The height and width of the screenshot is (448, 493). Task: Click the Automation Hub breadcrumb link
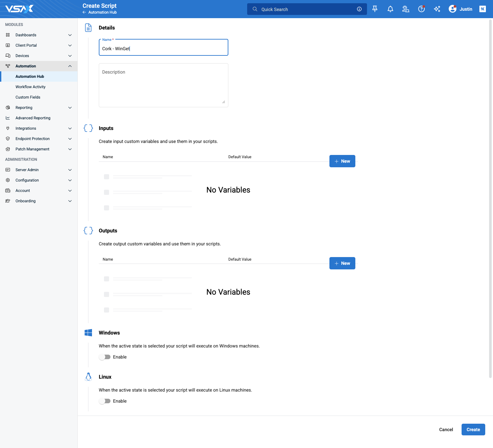click(102, 12)
